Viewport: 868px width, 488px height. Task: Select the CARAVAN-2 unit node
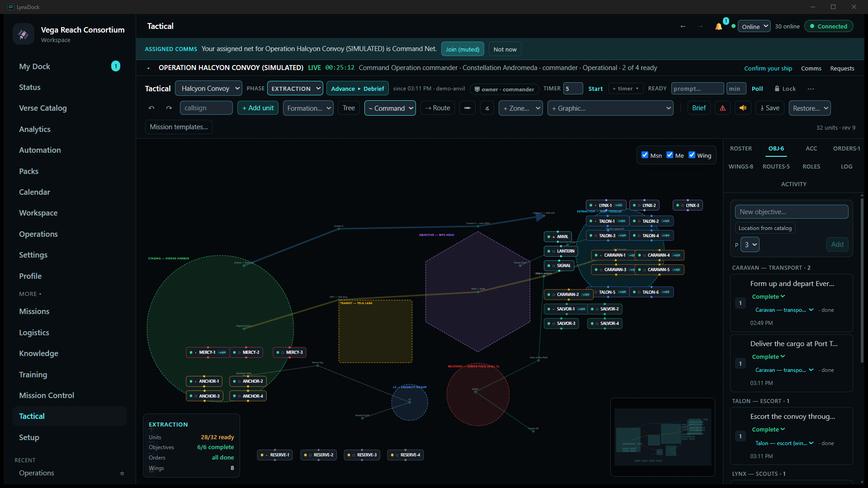point(569,294)
